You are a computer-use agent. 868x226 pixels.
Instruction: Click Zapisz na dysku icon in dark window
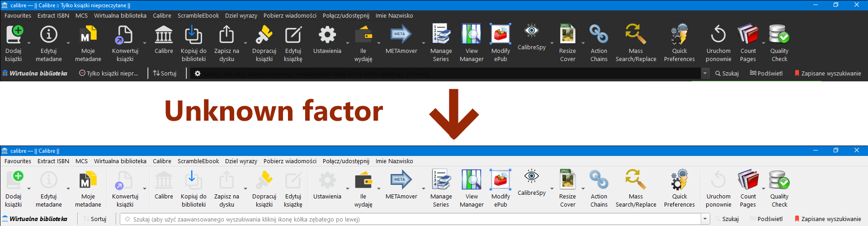coord(226,34)
